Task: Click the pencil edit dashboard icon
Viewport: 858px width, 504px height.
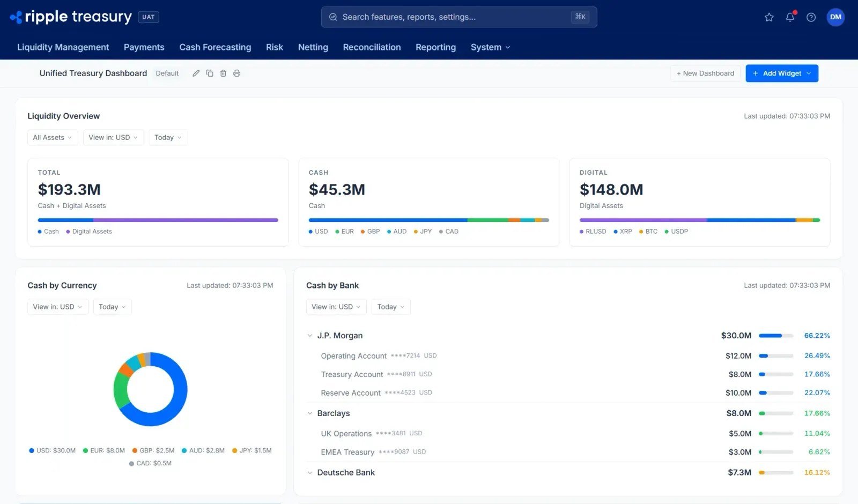Action: [196, 73]
